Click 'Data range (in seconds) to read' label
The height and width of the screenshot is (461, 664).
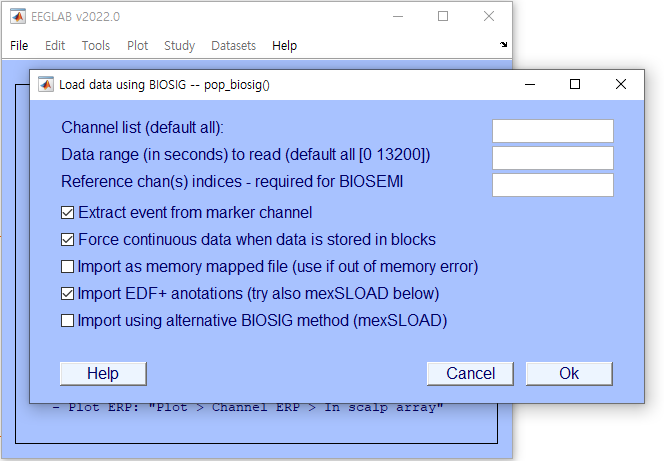click(x=246, y=155)
